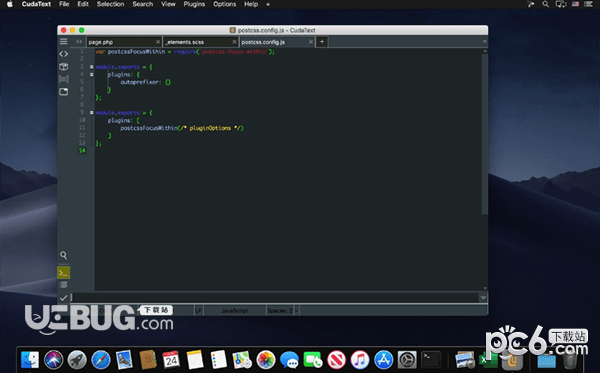Open the Snippets panel icon in sidebar
Viewport: 600px width, 373px height.
pos(64,79)
